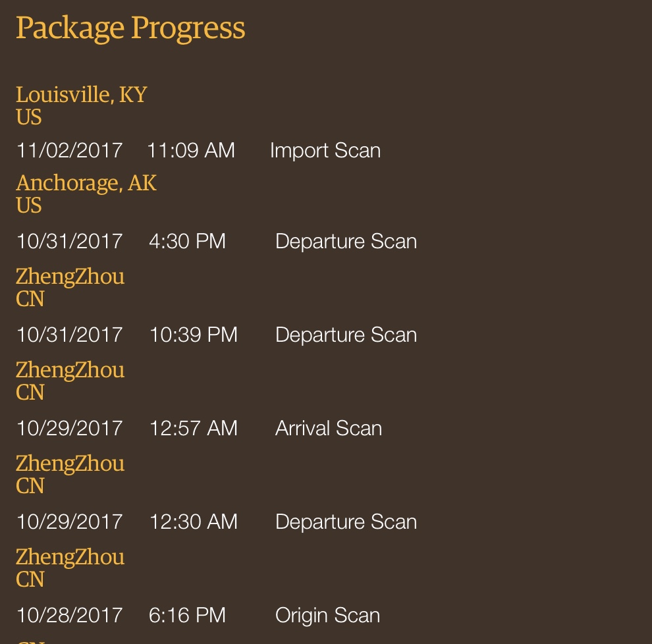652x644 pixels.
Task: Select Departure Scan at 10:39 PM
Action: tap(346, 335)
